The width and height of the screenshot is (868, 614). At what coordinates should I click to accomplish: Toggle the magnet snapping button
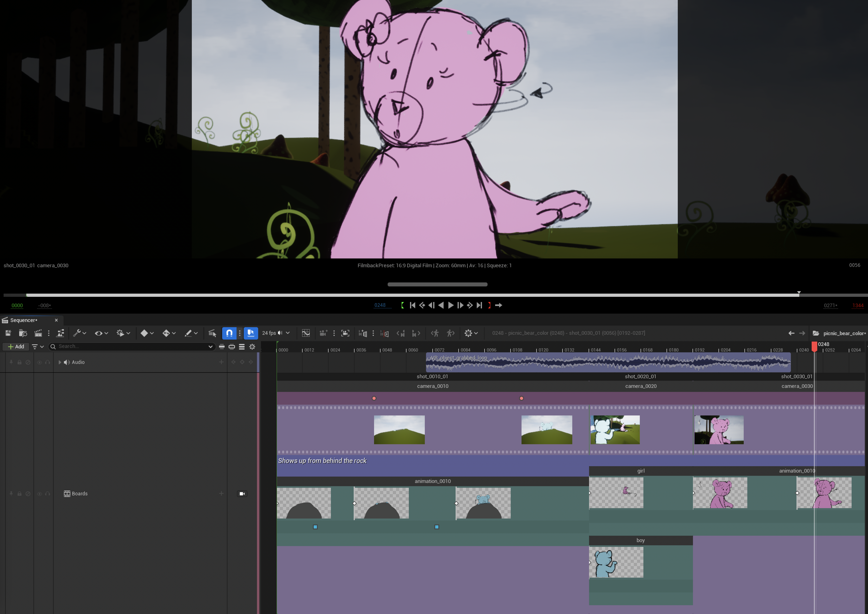coord(229,333)
